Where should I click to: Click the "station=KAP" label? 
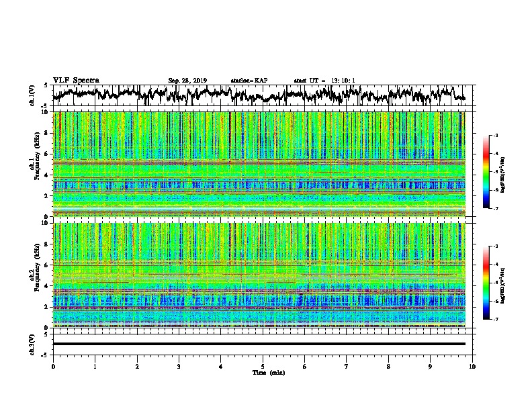click(x=249, y=81)
